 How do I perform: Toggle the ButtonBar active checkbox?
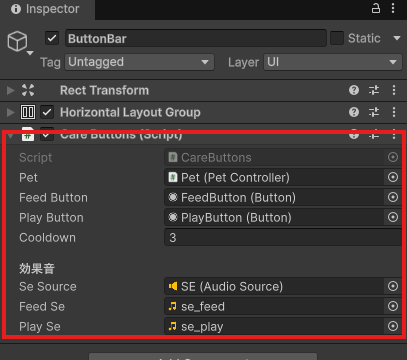pyautogui.click(x=52, y=38)
